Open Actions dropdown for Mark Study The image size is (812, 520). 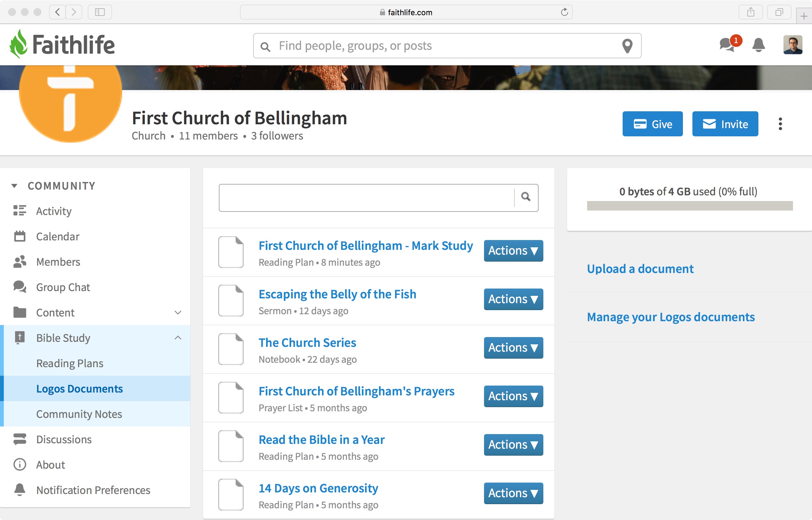click(514, 250)
